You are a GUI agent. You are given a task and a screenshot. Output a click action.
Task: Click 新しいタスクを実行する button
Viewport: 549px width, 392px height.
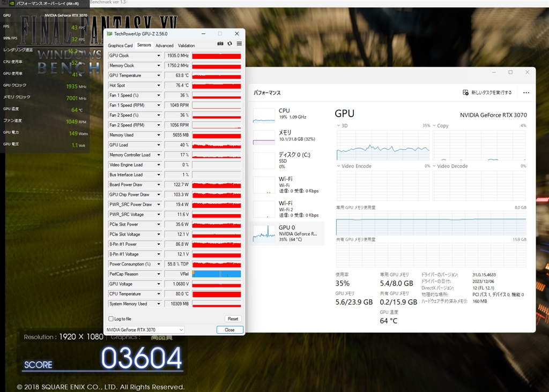tap(487, 92)
